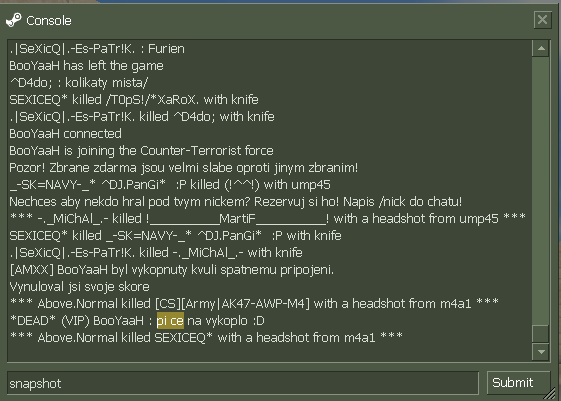Click the 'Furien' chat line at top
561x401 pixels.
click(97, 49)
